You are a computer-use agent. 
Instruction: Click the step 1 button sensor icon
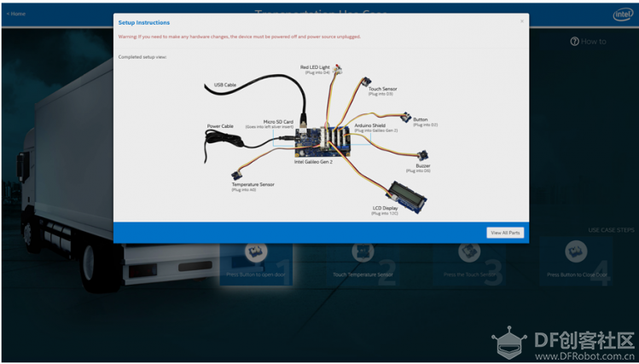pos(256,252)
